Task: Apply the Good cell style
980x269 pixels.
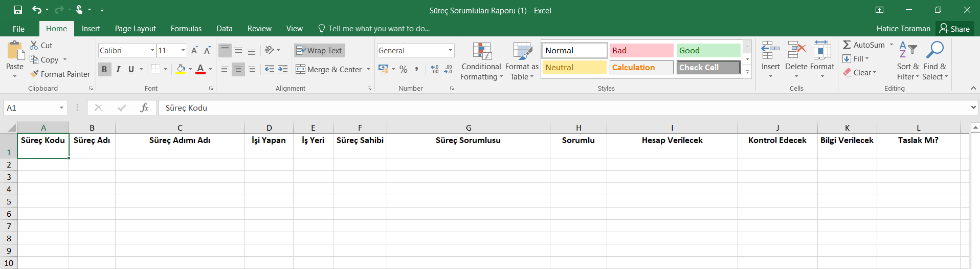Action: coord(708,50)
